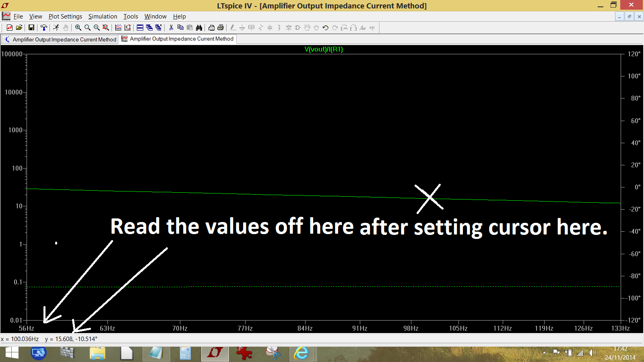
Task: Cascade windows using the cascade icon
Action: (149, 27)
